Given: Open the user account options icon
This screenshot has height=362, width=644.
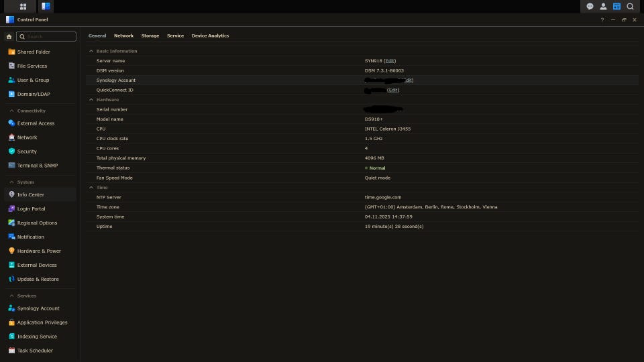Looking at the screenshot, I should tap(603, 7).
